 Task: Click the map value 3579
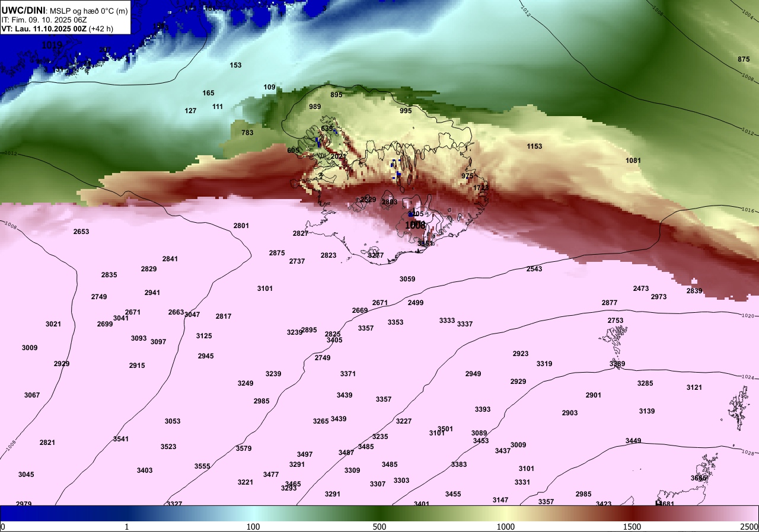[x=244, y=448]
